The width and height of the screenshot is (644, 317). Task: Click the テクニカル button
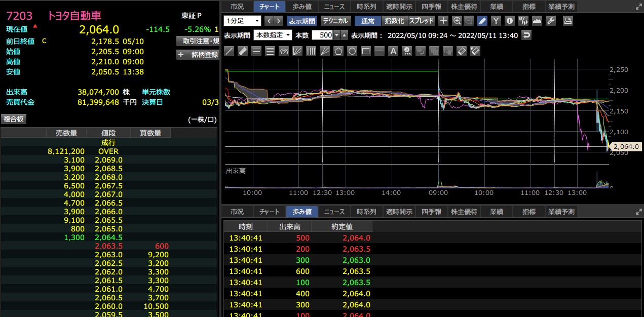click(335, 21)
